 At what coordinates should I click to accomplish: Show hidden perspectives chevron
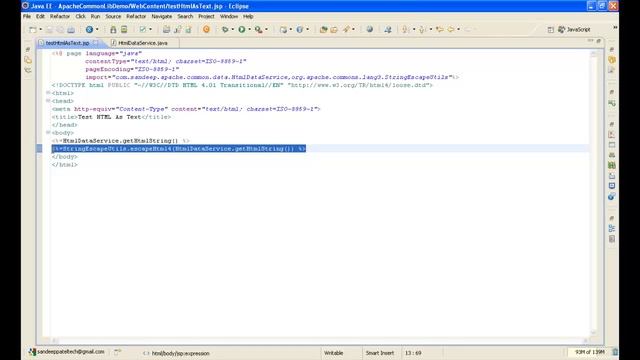coord(615,28)
